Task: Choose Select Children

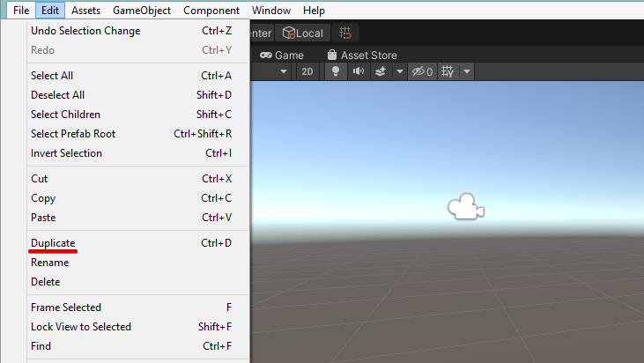Action: coord(138,115)
